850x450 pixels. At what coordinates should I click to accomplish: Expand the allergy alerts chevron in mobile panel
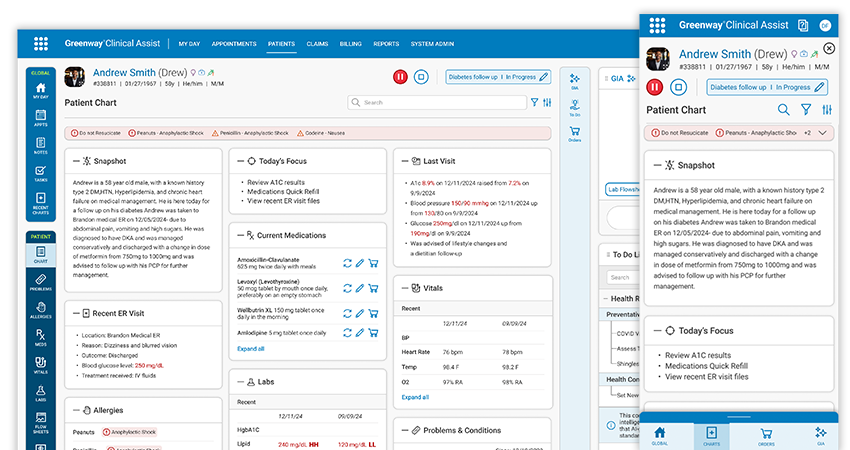pyautogui.click(x=823, y=132)
